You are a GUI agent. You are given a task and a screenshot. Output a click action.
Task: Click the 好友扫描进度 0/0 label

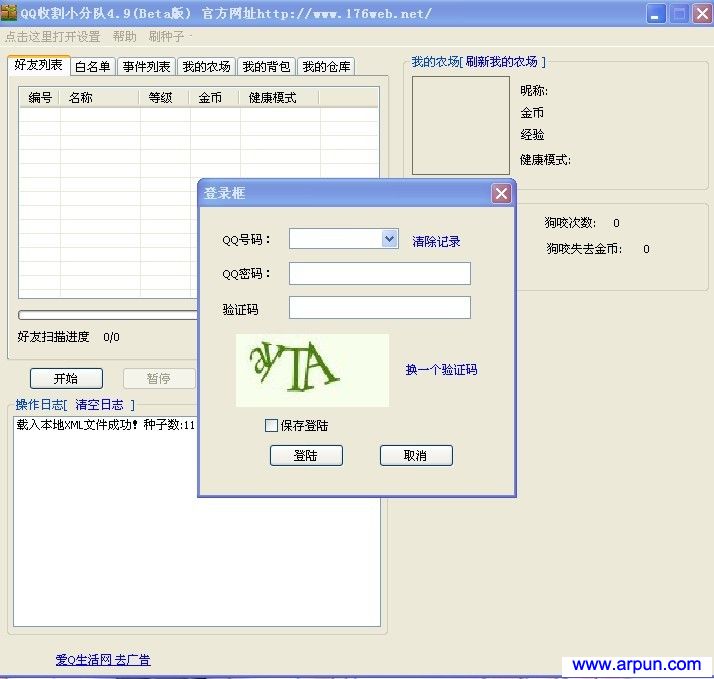coord(68,337)
